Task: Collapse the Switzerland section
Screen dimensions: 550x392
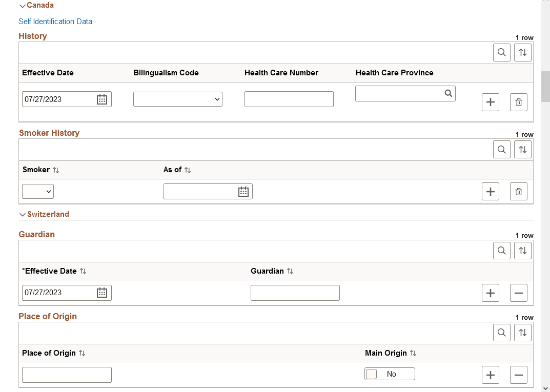Action: pyautogui.click(x=22, y=214)
